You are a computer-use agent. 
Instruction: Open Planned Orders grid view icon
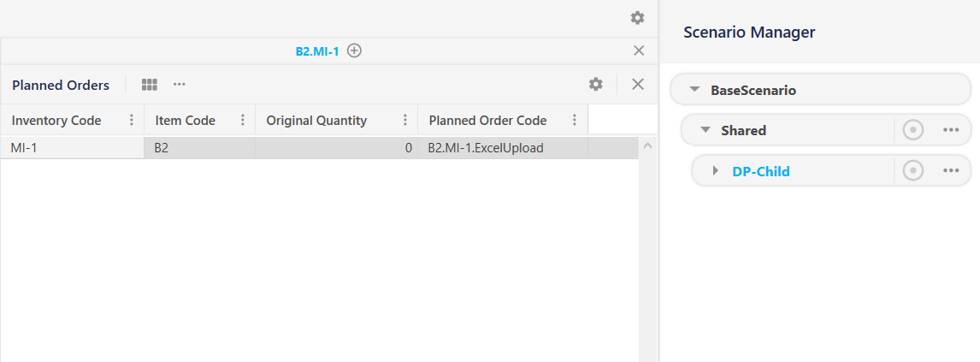pos(150,85)
